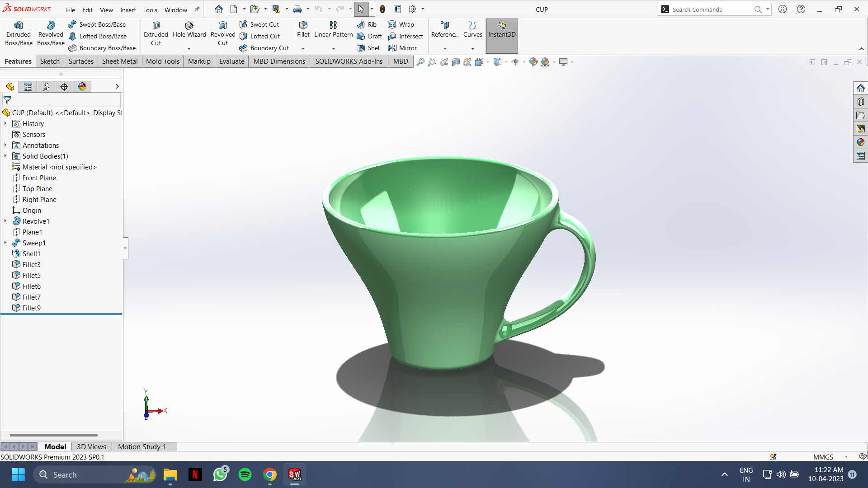
Task: Open Appearances in the task pane
Action: pos(860,142)
